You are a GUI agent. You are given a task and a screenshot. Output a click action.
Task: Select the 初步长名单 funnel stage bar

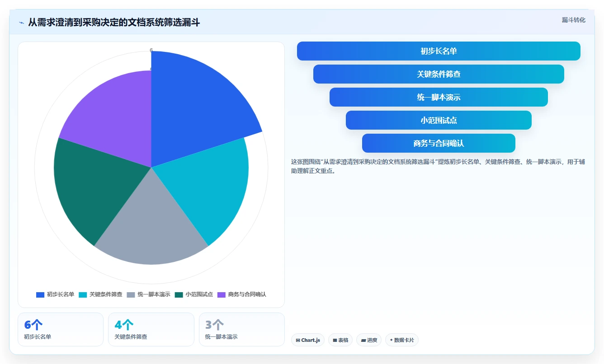[x=439, y=51]
